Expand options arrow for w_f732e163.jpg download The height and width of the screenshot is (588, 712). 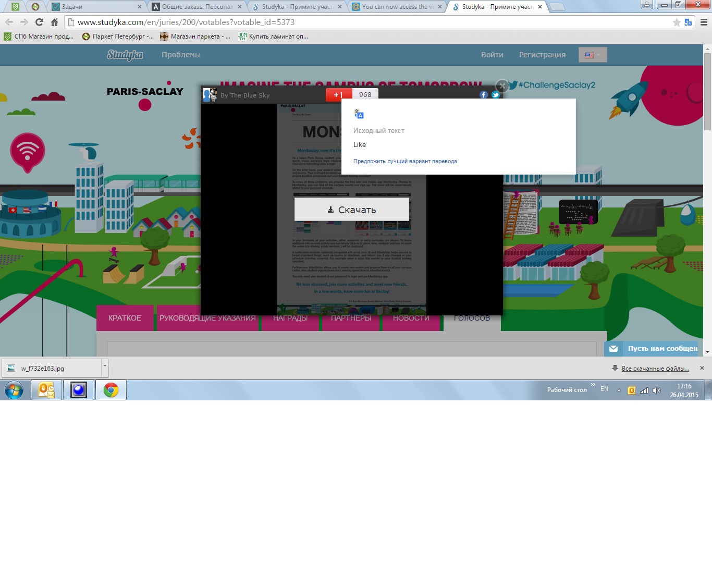click(x=105, y=367)
